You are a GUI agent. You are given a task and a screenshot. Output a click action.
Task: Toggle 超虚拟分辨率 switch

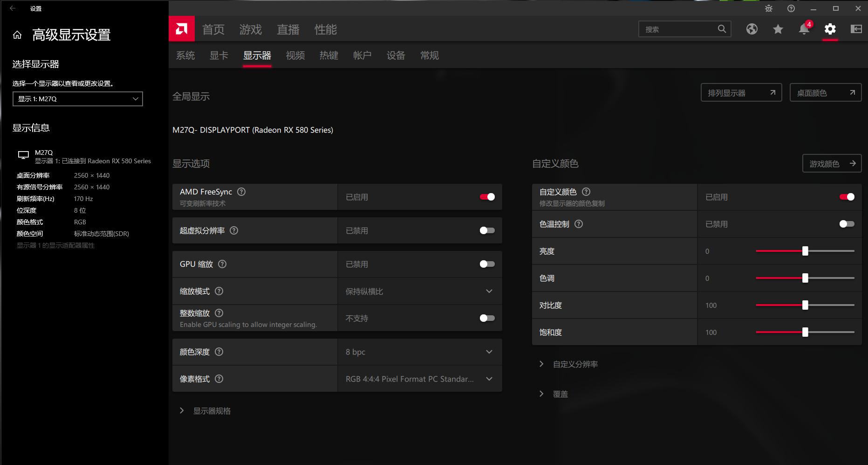click(487, 230)
